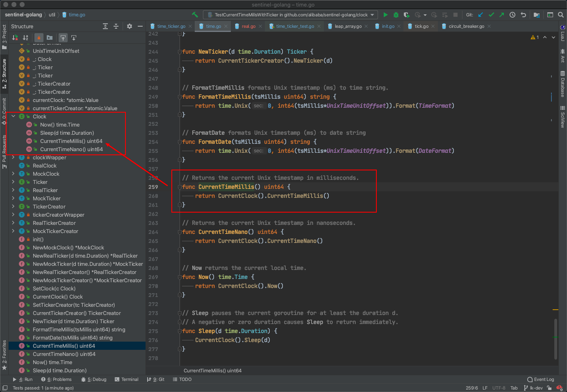Start debugging with the bug icon
The width and height of the screenshot is (567, 392).
tap(396, 15)
